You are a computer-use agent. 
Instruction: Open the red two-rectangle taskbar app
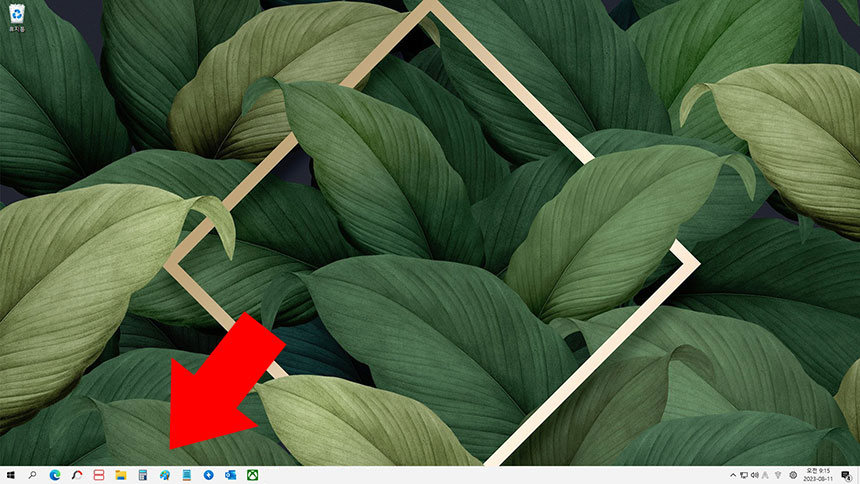99,475
